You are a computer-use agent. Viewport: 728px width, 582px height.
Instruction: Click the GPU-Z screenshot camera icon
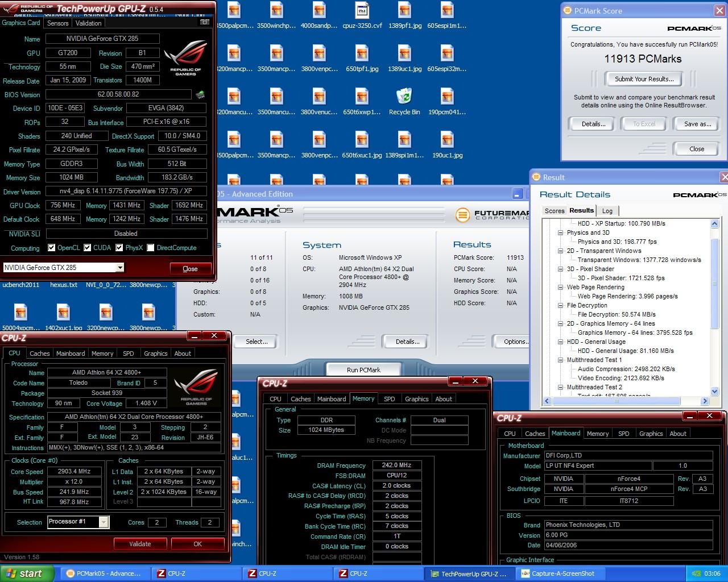pyautogui.click(x=205, y=22)
